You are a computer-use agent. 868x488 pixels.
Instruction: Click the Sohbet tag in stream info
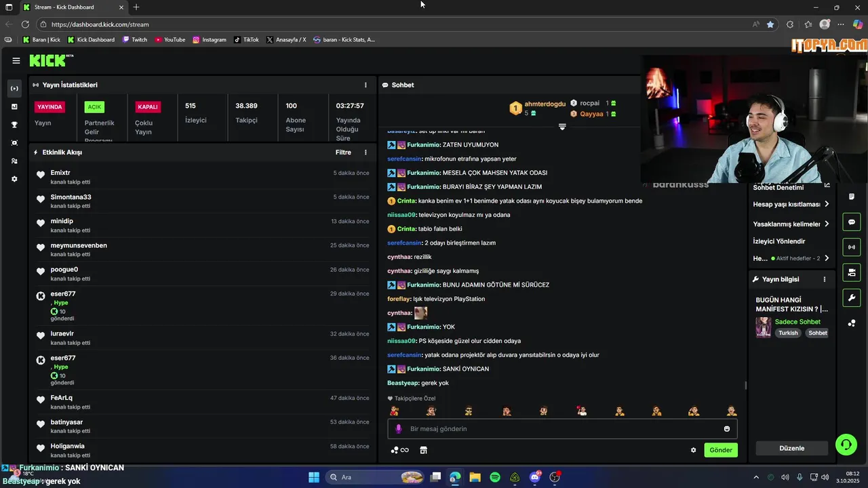pos(817,333)
